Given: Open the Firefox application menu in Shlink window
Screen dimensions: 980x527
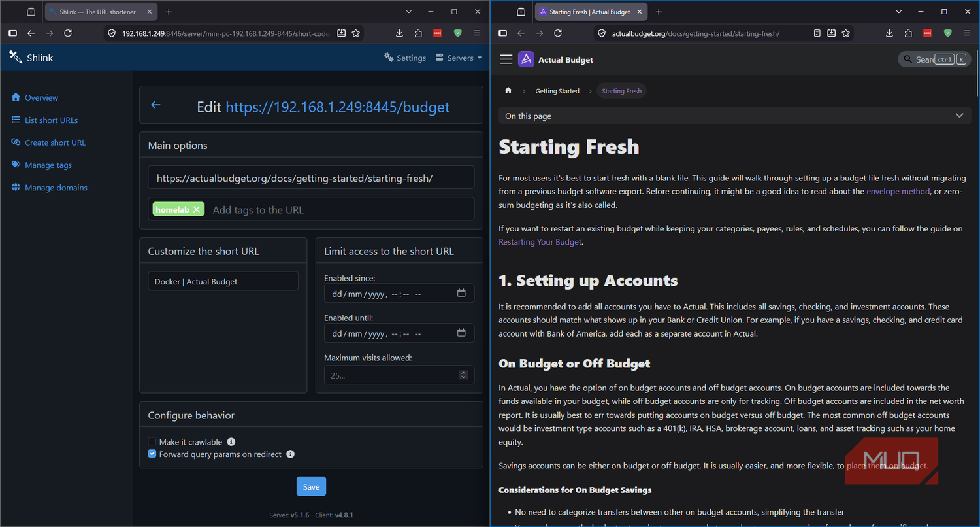Looking at the screenshot, I should point(477,33).
